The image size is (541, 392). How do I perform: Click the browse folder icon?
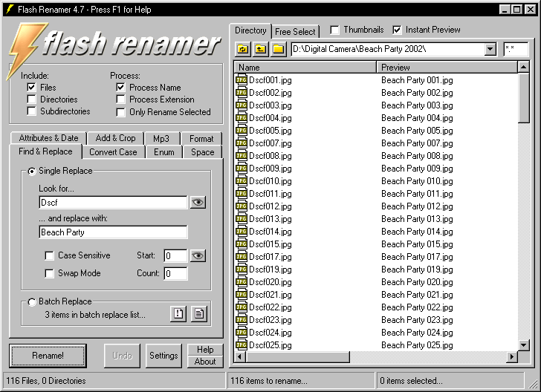pos(278,49)
